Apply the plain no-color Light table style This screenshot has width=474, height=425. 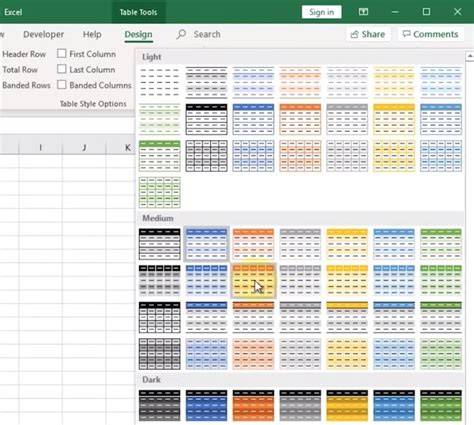pos(160,82)
